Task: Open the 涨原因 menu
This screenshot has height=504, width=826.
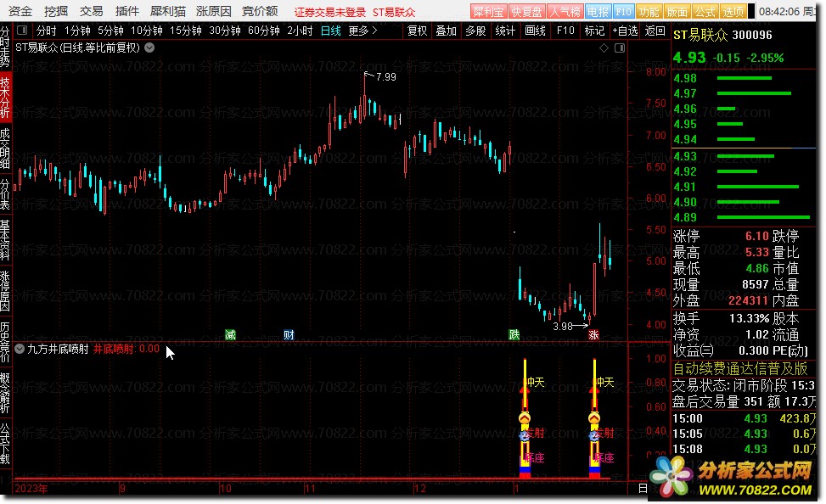Action: pyautogui.click(x=213, y=11)
